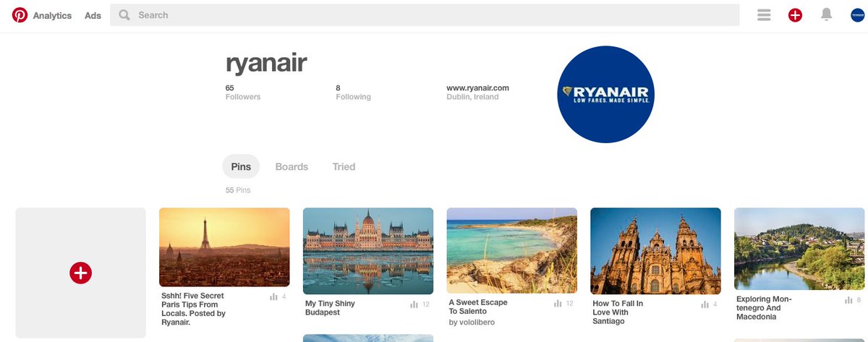Image resolution: width=868 pixels, height=342 pixels.
Task: Click the Pinterest logo icon
Action: tap(20, 15)
